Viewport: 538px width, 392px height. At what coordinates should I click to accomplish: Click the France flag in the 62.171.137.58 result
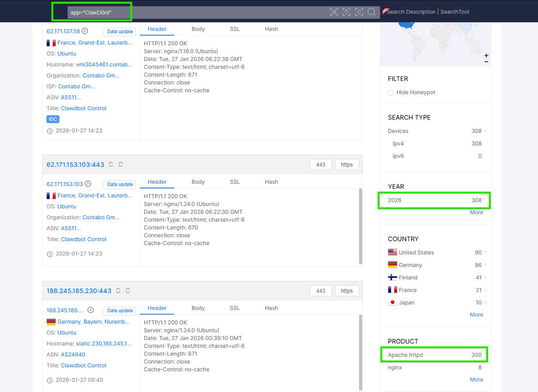click(51, 43)
